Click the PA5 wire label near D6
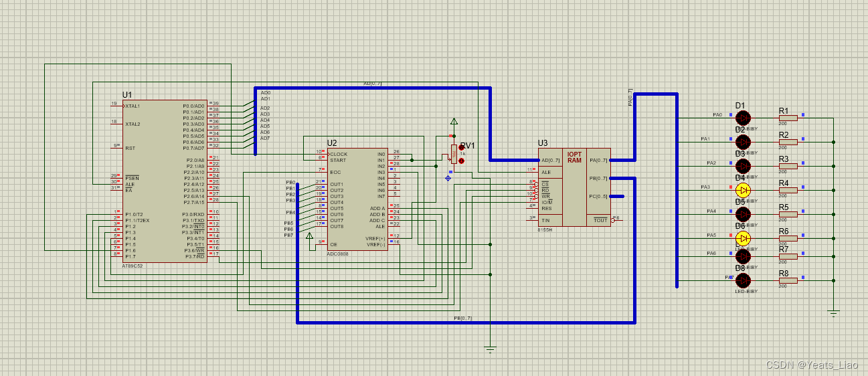This screenshot has height=376, width=868. click(711, 236)
